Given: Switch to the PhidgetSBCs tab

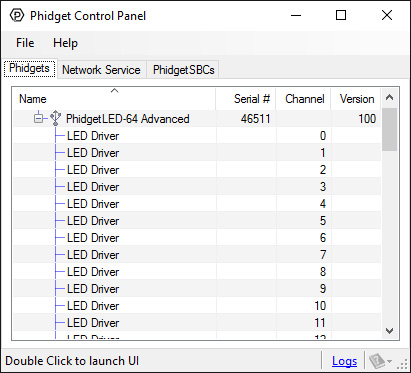Looking at the screenshot, I should point(183,70).
